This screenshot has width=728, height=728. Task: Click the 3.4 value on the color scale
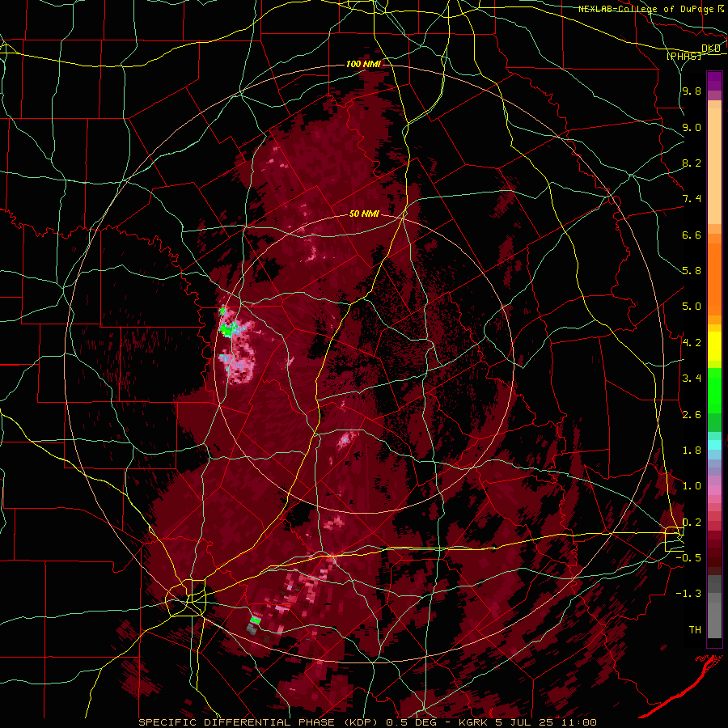pos(692,379)
